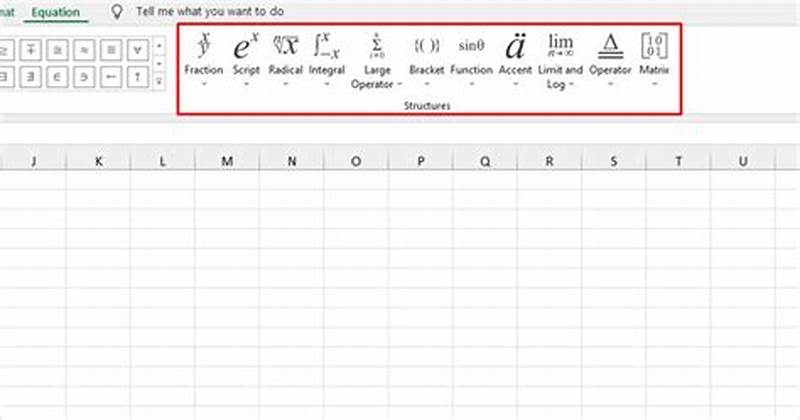Open the Matrix structure gallery
Viewport: 800px width, 420px height.
[x=654, y=59]
